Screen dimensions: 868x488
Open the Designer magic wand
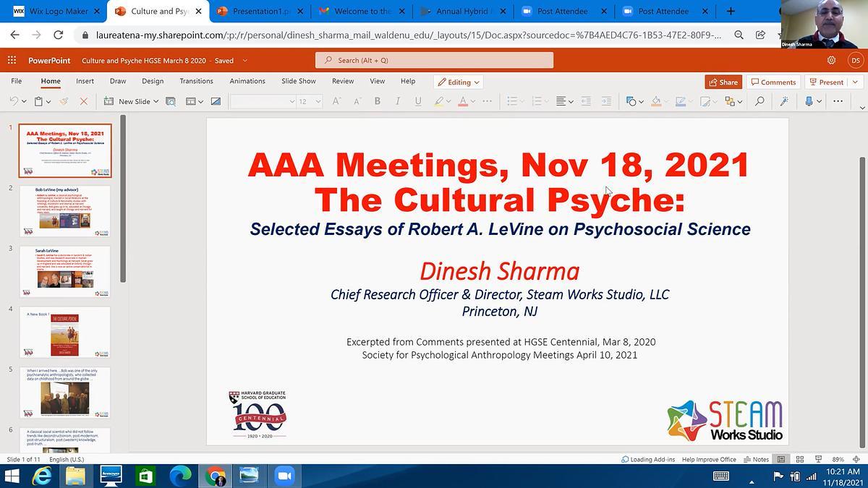pos(784,102)
